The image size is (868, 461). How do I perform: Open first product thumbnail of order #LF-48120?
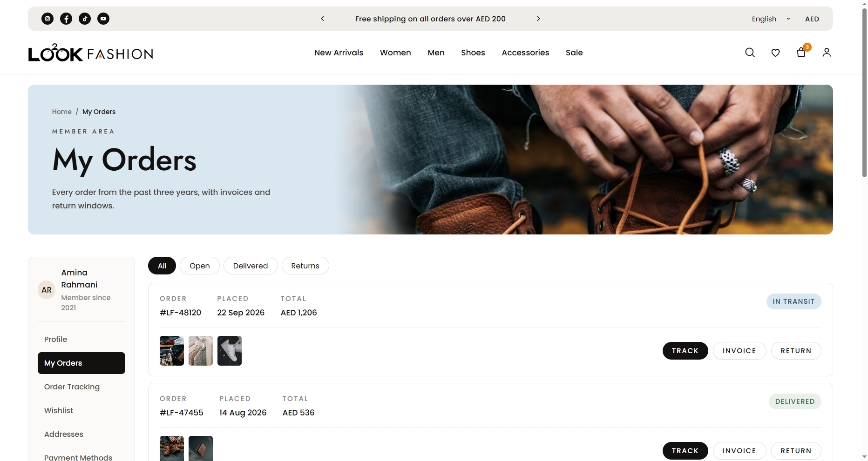click(172, 351)
